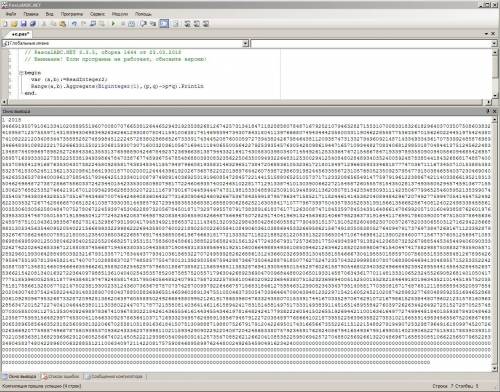Click the Navigate Forward toolbar icon
500x392 pixels.
102,24
